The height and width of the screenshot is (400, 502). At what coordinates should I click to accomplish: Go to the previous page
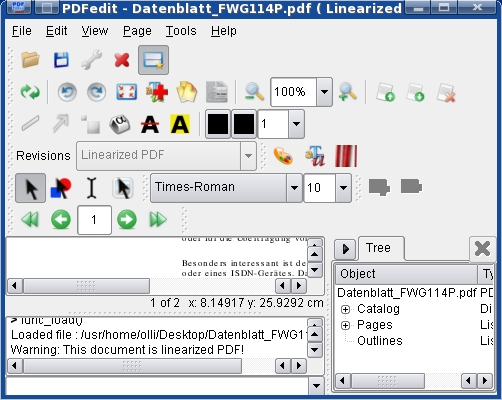(x=61, y=220)
